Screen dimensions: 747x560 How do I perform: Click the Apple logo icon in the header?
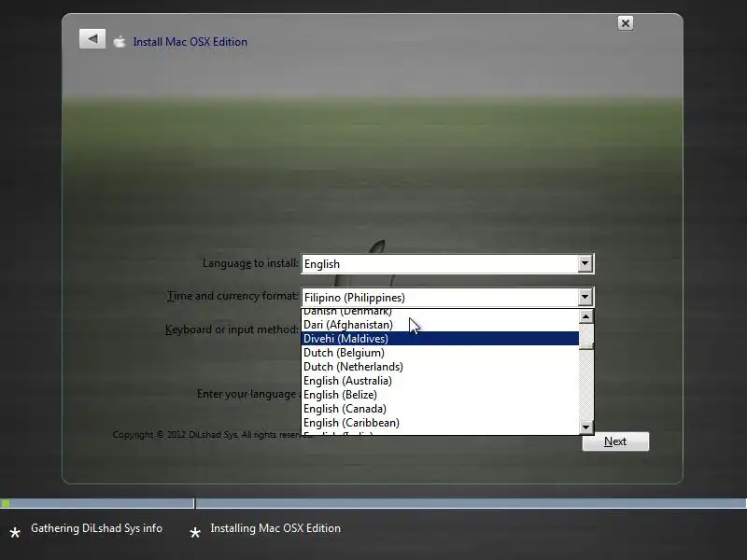120,42
